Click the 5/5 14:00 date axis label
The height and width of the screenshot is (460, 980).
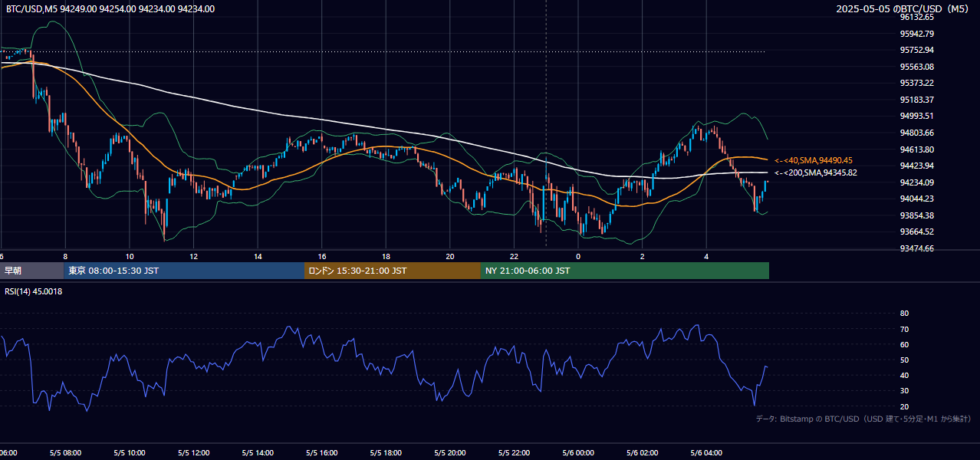pyautogui.click(x=258, y=453)
